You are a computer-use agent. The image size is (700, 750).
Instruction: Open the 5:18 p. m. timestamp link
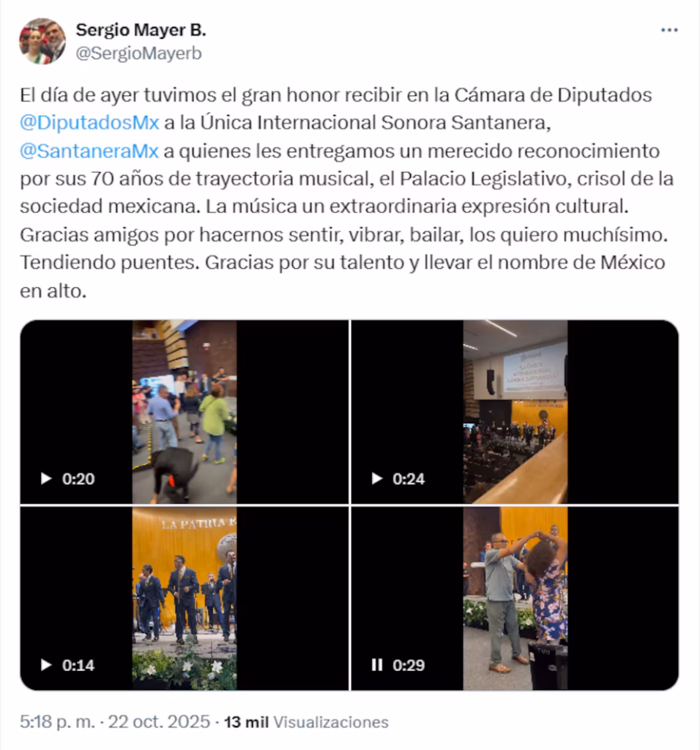coord(57,721)
